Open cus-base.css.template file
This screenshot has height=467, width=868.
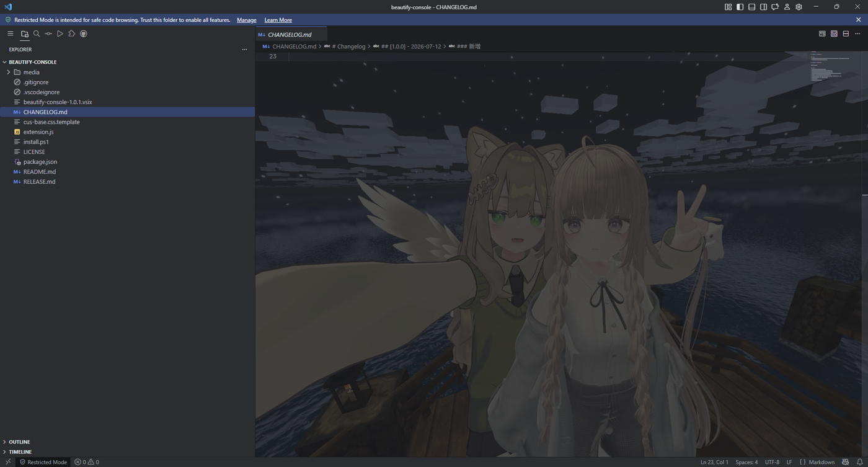pos(127,122)
